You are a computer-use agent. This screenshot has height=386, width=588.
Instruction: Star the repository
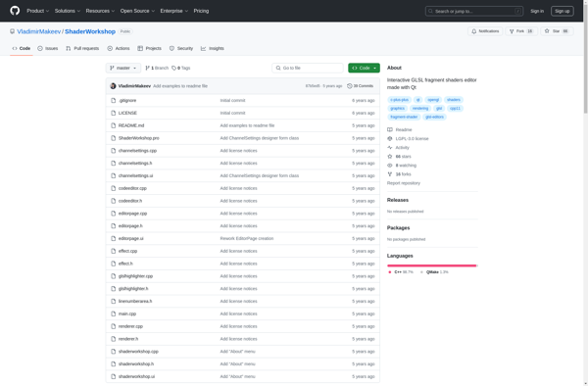pyautogui.click(x=557, y=31)
